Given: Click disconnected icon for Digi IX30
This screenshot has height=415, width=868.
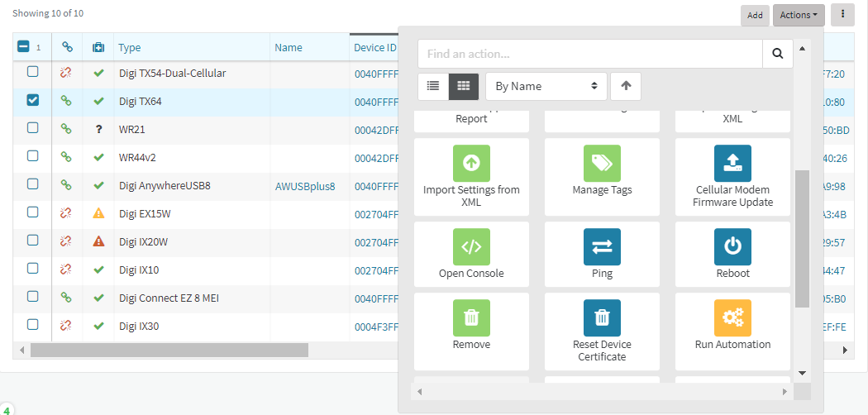Looking at the screenshot, I should tap(66, 326).
